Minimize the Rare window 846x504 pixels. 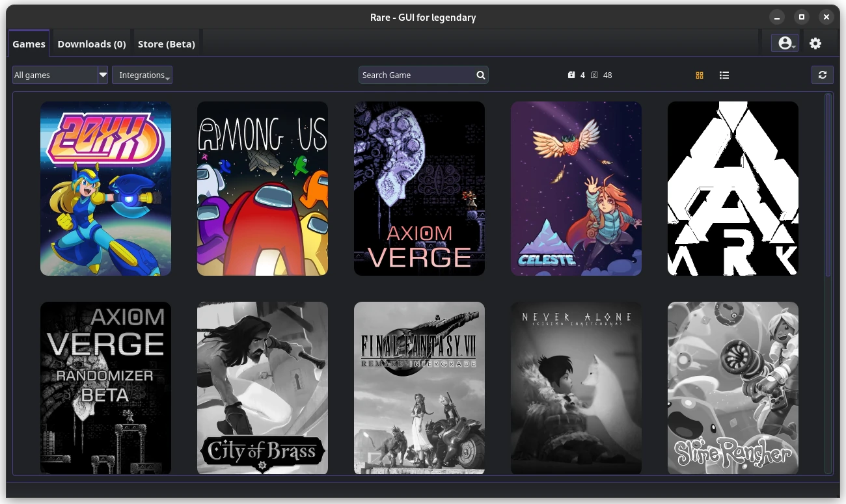(777, 17)
